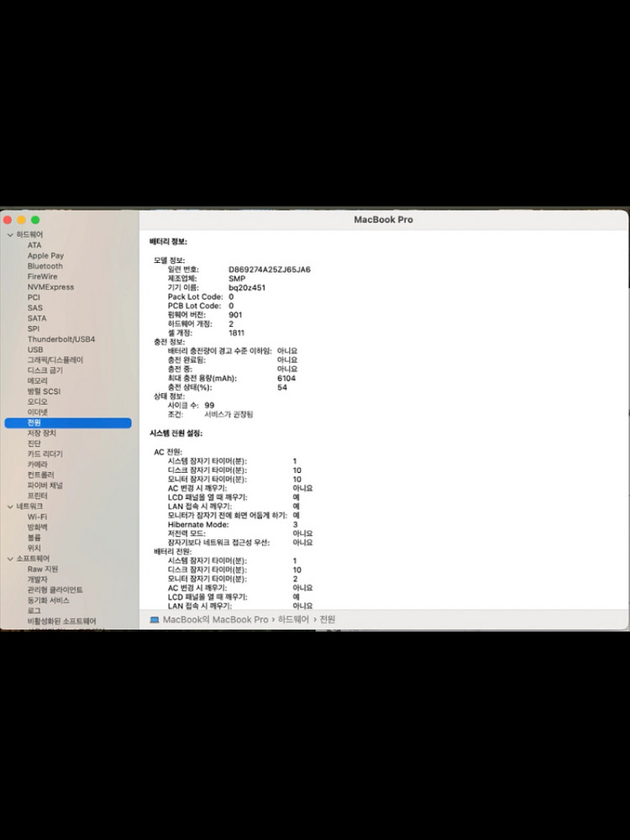This screenshot has width=630, height=840.
Task: Select 저장 장치 in sidebar
Action: click(x=42, y=433)
